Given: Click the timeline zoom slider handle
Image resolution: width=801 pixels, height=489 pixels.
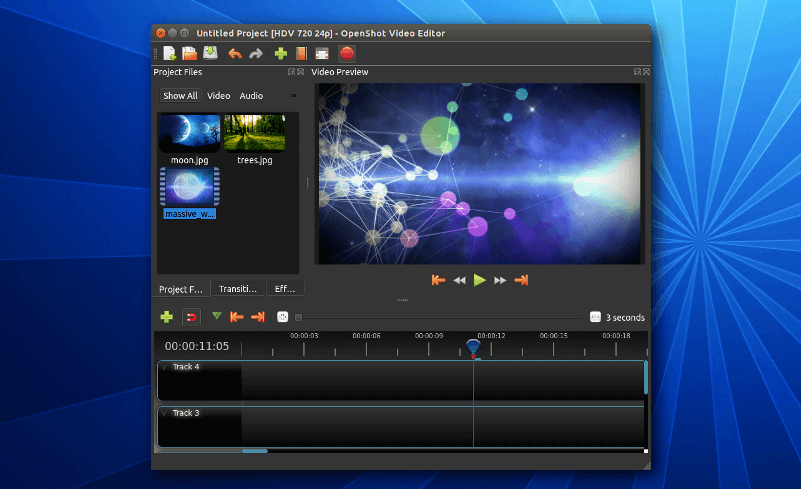Looking at the screenshot, I should 298,318.
